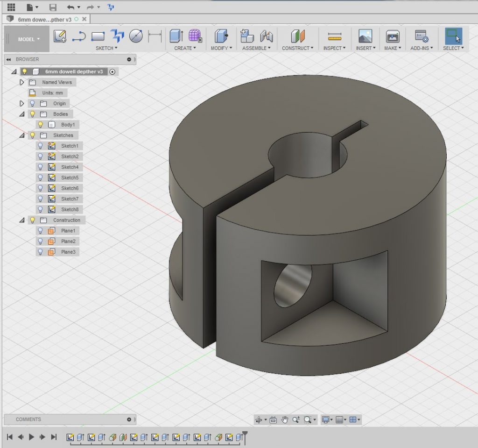Select Sketch8 in the browser
The height and width of the screenshot is (448, 478).
(x=70, y=209)
